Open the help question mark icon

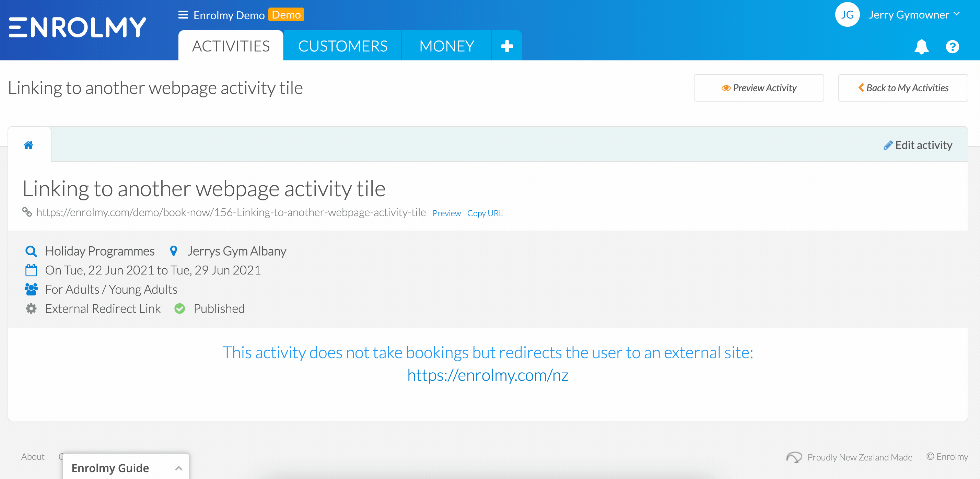(952, 47)
